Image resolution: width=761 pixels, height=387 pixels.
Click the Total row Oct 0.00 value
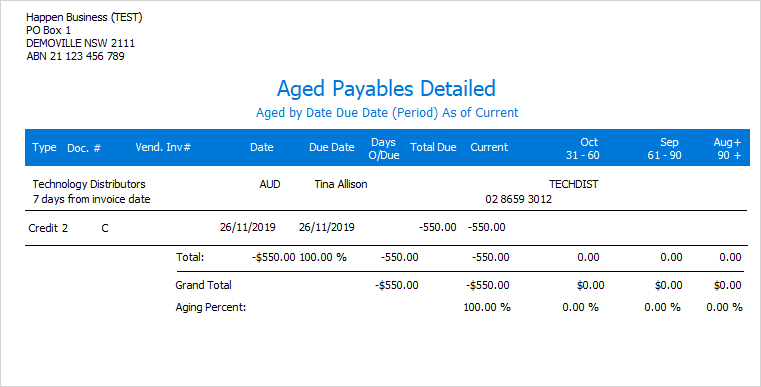[588, 257]
